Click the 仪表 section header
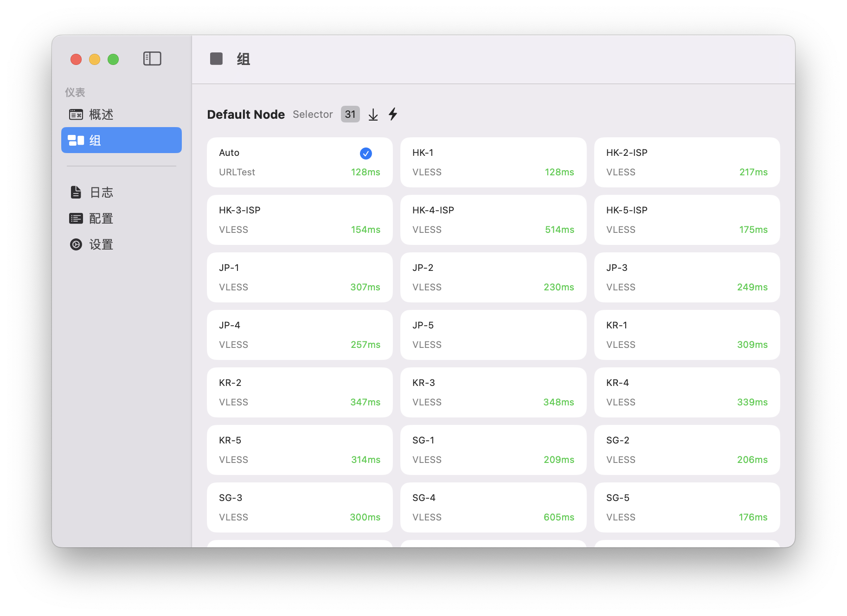 click(x=75, y=92)
